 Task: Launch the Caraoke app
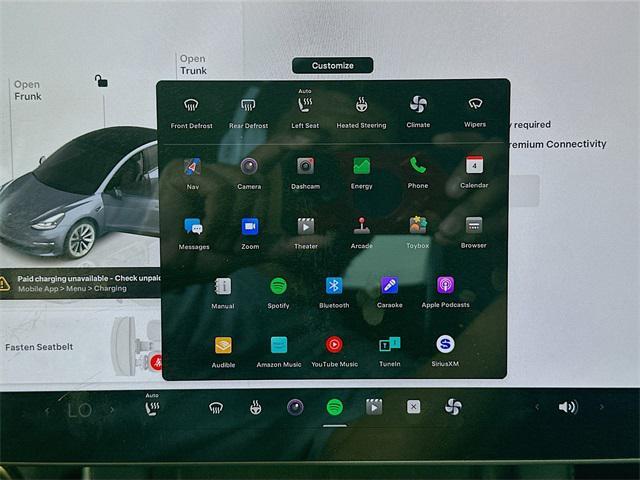pos(389,292)
